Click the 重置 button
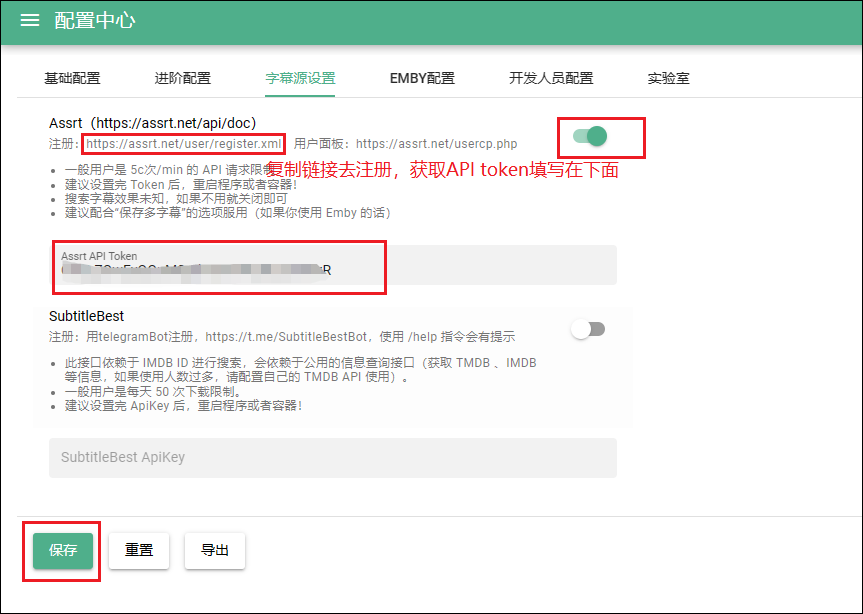The height and width of the screenshot is (614, 863). [139, 550]
